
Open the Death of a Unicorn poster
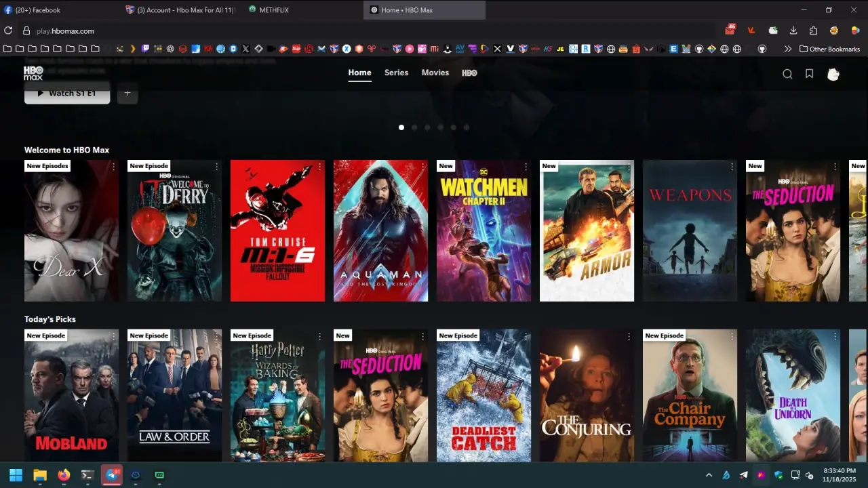[793, 396]
